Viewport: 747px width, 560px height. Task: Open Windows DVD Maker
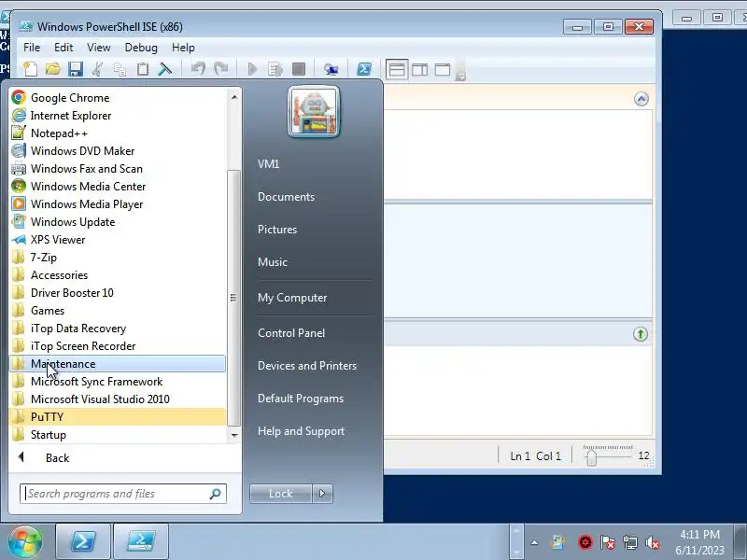tap(118, 151)
